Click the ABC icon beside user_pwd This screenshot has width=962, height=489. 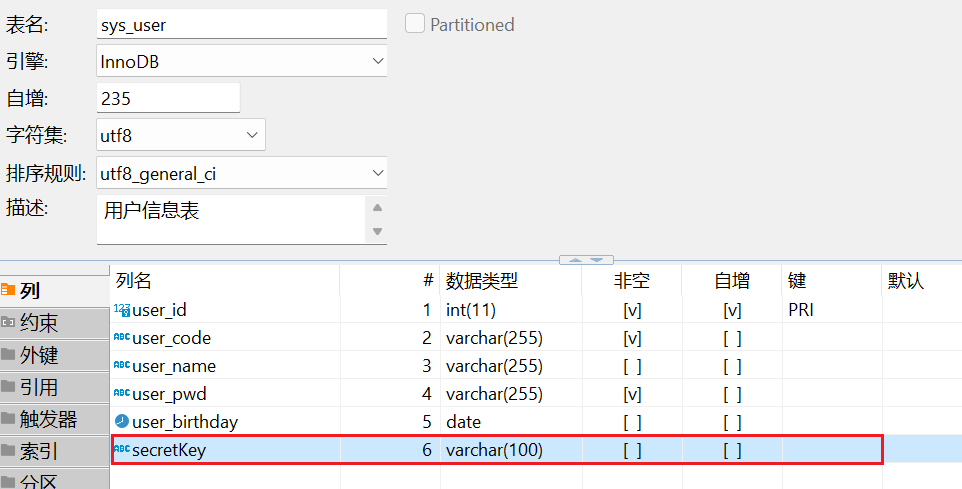tap(121, 393)
